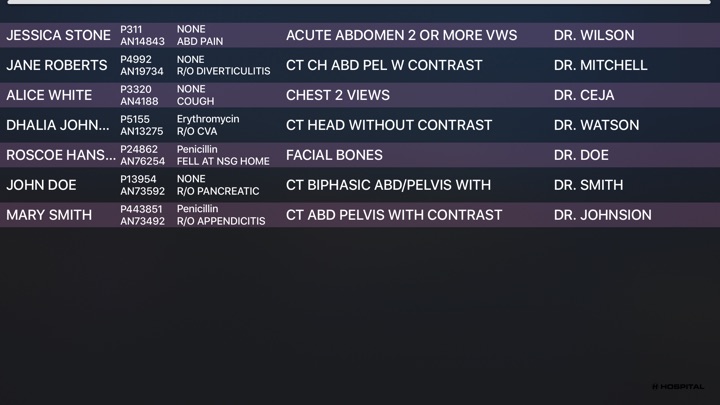Click the Hospital logo in the corner
720x405 pixels.
click(677, 386)
